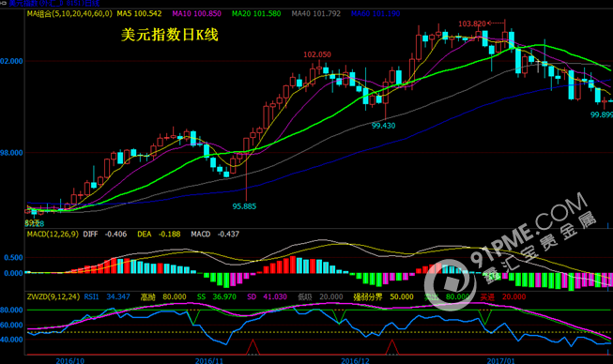Viewport: 613px width, 364px height.
Task: Click the chart title 美元指数日K线
Action: [169, 35]
